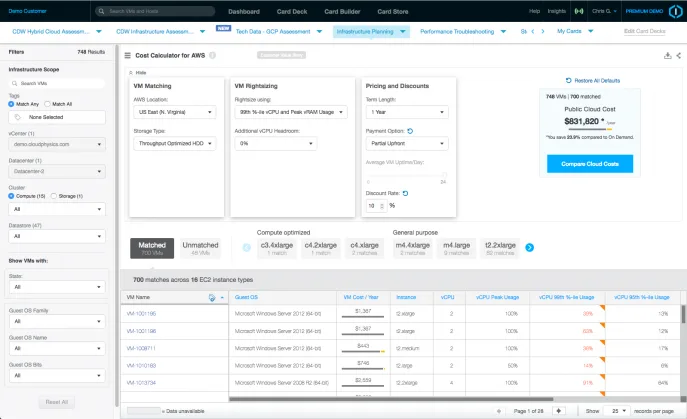Select the Storage cluster radio button
This screenshot has height=419, width=687.
(54, 196)
